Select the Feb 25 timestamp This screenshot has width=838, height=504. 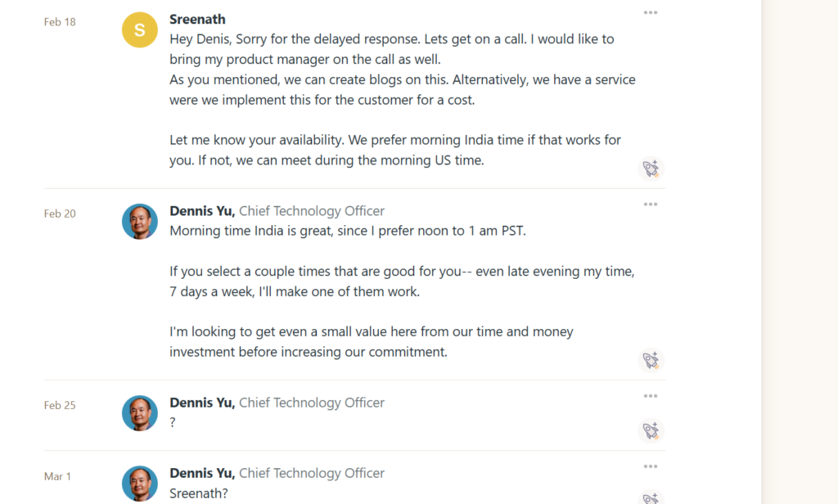click(x=60, y=405)
